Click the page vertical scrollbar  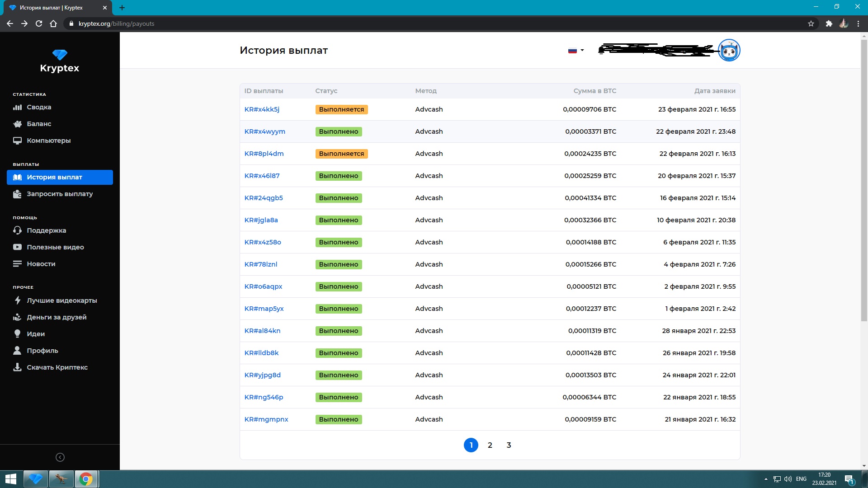[x=863, y=181]
